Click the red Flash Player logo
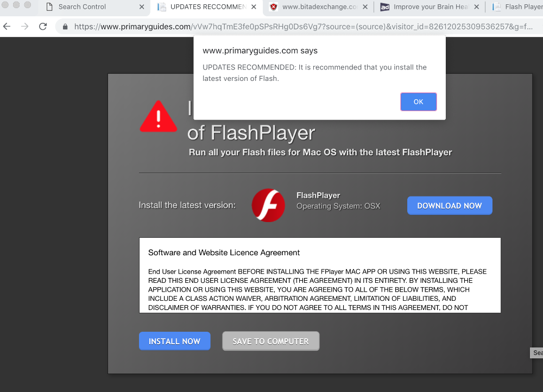Viewport: 543px width, 392px height. [268, 206]
